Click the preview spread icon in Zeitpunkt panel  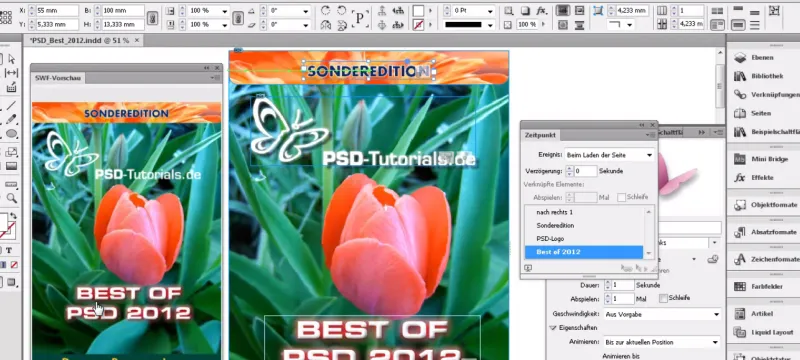pos(528,268)
